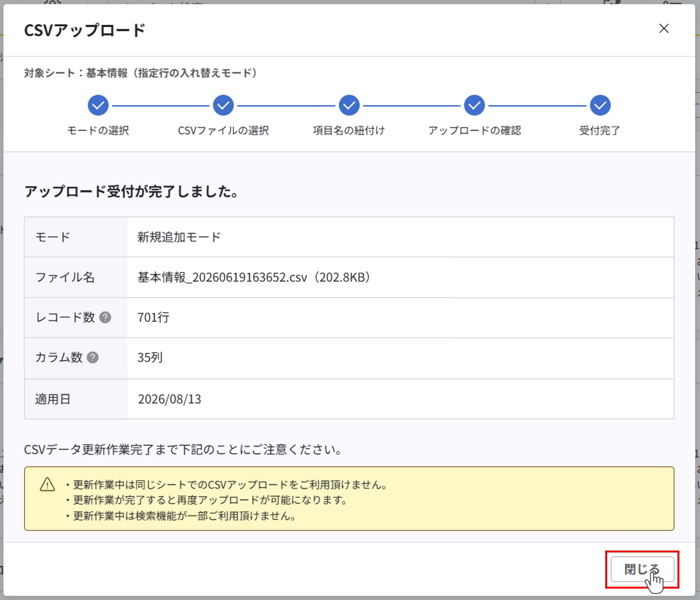Viewport: 700px width, 600px height.
Task: Click the help icon next to レコード数
Action: coord(105,317)
